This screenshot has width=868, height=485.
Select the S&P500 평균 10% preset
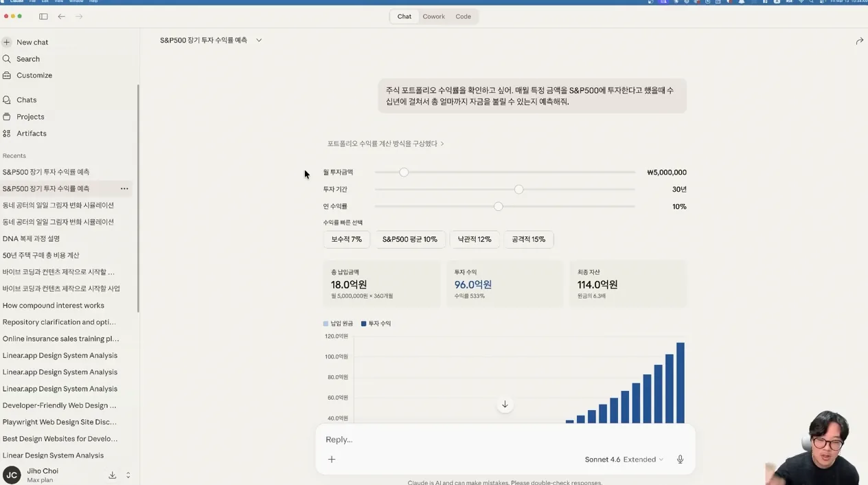[410, 239]
